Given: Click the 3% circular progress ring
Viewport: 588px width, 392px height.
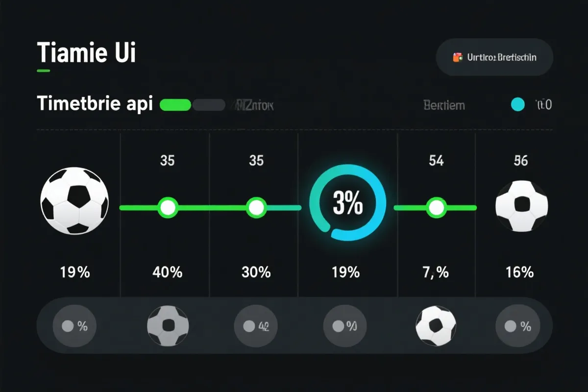Looking at the screenshot, I should coord(348,203).
